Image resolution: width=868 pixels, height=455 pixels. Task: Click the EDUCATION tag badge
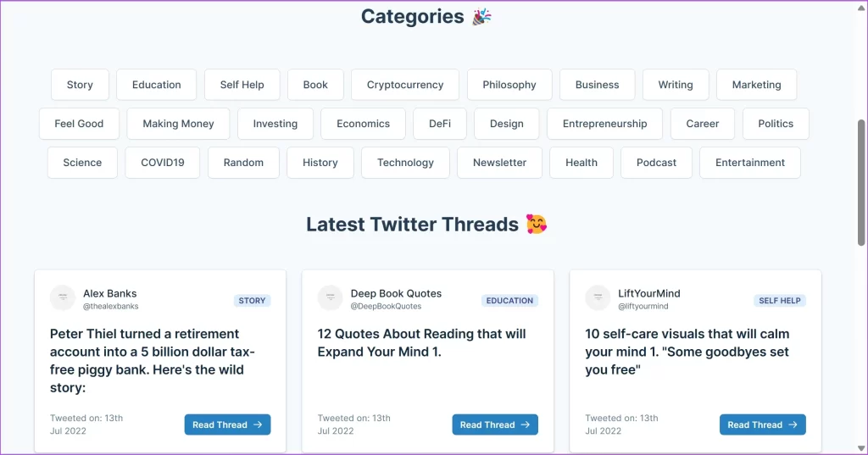tap(509, 301)
